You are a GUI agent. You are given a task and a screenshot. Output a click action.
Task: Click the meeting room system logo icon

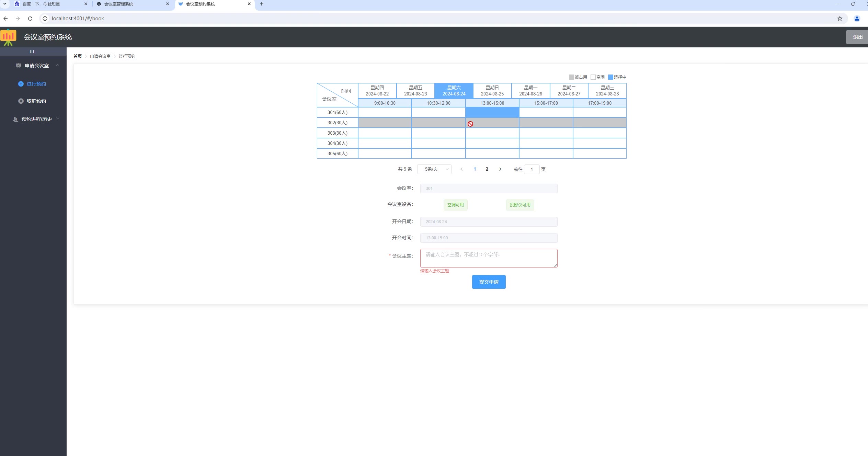(x=8, y=37)
